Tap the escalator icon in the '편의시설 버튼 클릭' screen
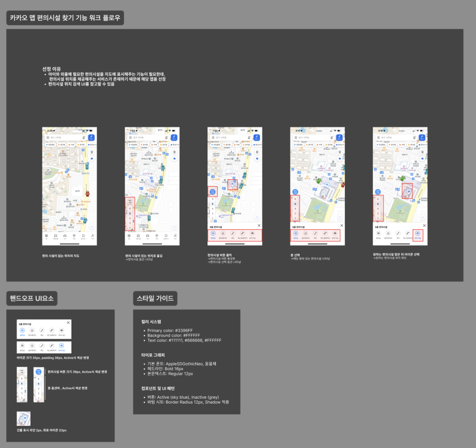The width and height of the screenshot is (476, 448). [242, 233]
